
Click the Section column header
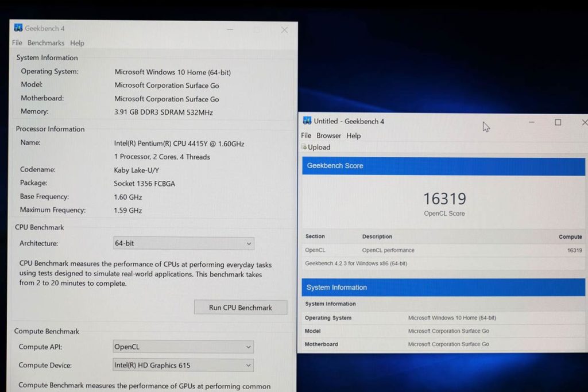[x=315, y=236]
